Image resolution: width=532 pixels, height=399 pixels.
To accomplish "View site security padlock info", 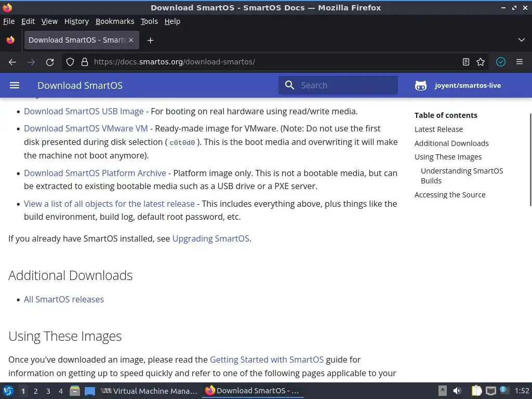I will [85, 62].
